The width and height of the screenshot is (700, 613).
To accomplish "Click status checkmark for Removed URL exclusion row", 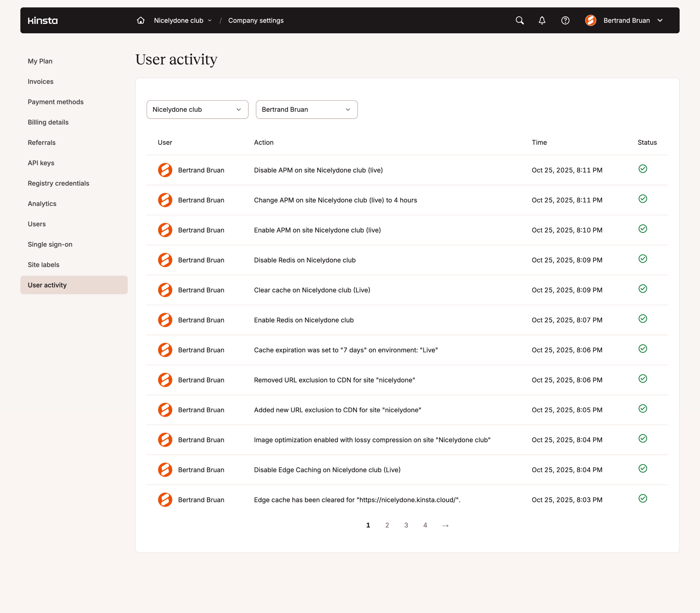I will tap(643, 379).
